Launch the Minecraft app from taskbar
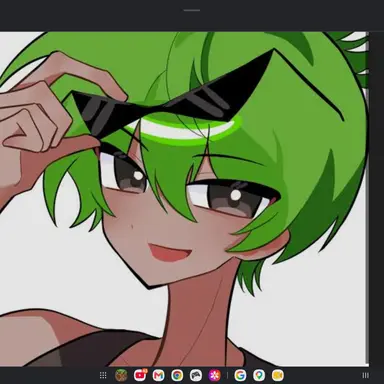The image size is (384, 384). point(121,375)
